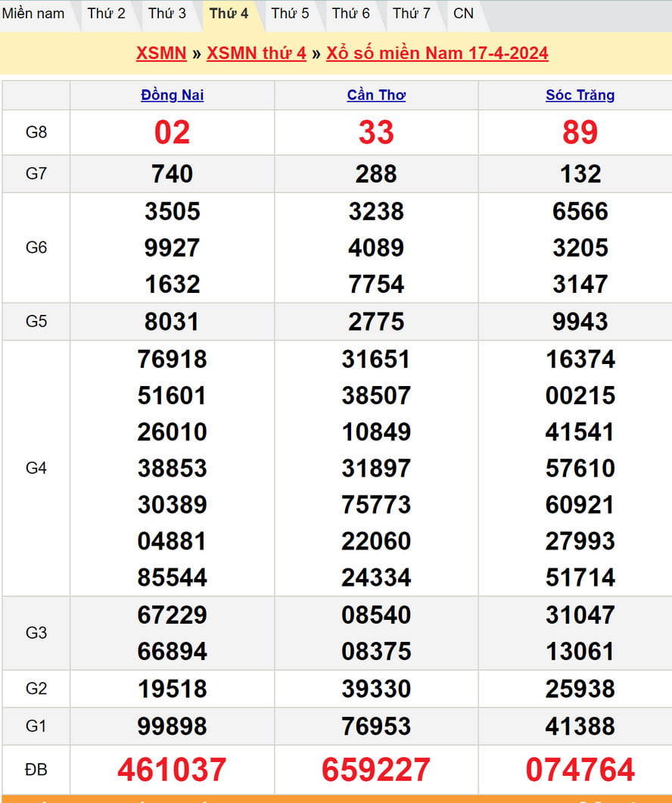Switch to the Thứ 2 tab
672x803 pixels.
point(106,14)
